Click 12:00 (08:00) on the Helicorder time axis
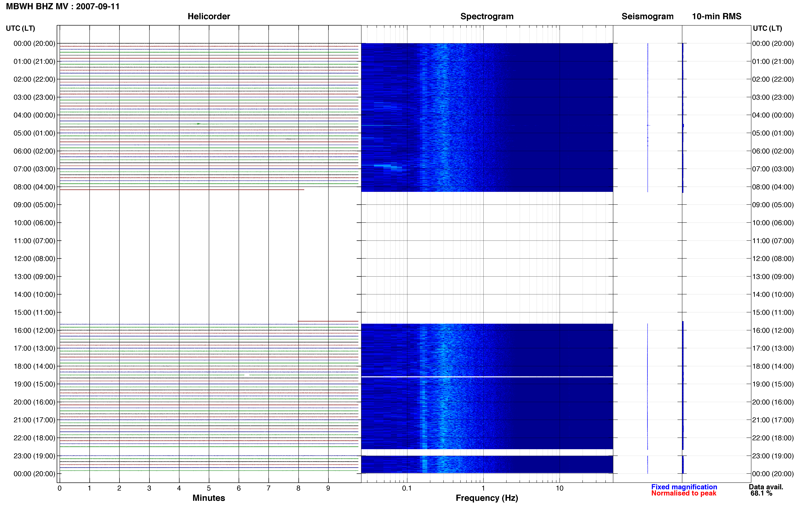This screenshot has width=812, height=508. (34, 259)
